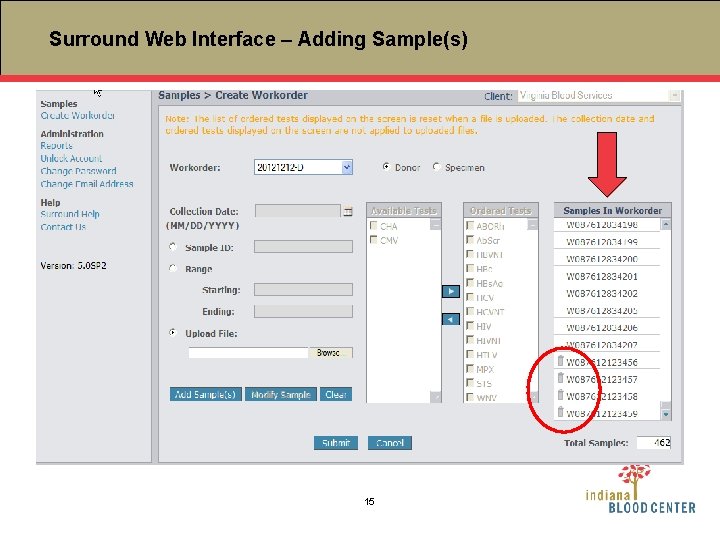Click the Add Sample(s) button
The height and width of the screenshot is (540, 720).
click(205, 394)
